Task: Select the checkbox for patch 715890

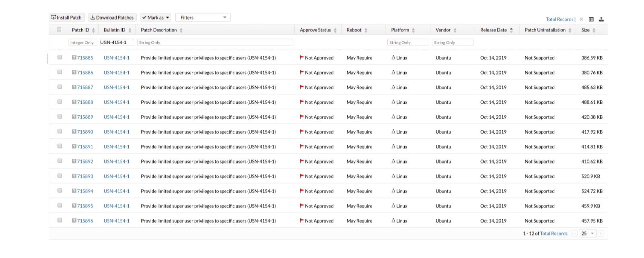Action: [60, 131]
